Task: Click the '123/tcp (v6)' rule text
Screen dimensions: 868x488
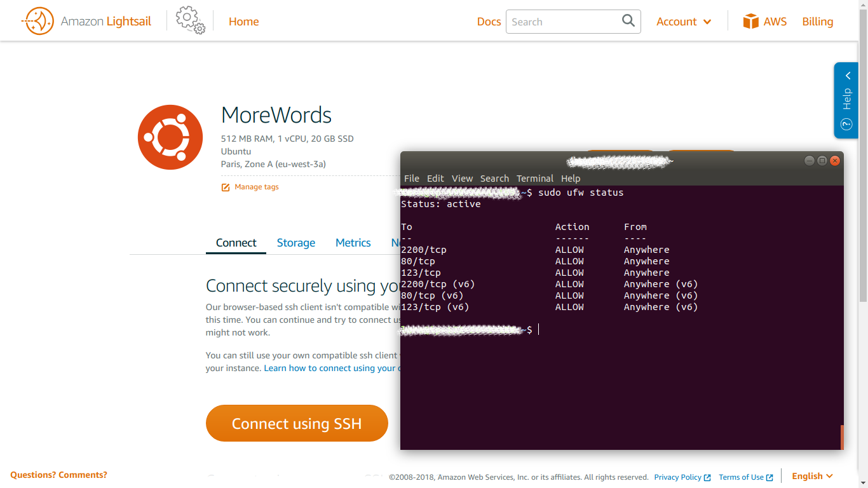Action: (x=435, y=307)
